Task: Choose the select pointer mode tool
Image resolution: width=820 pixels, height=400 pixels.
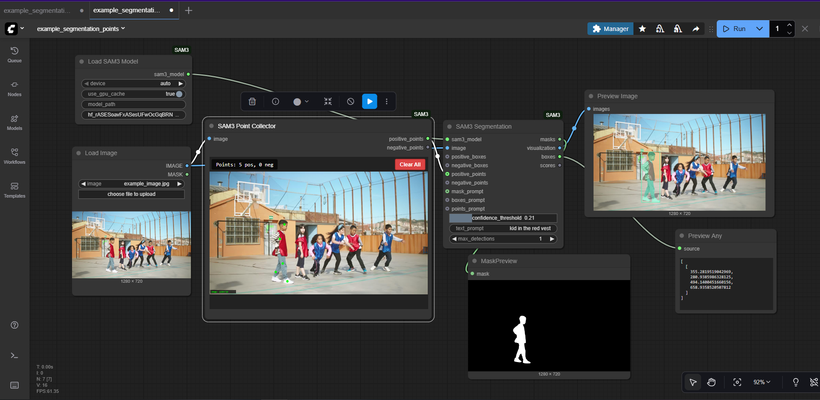Action: (x=692, y=382)
